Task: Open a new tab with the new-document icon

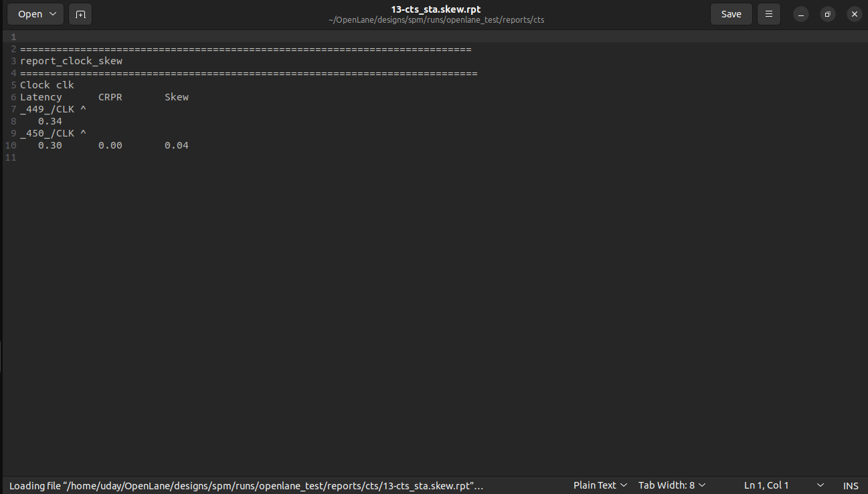Action: (80, 13)
